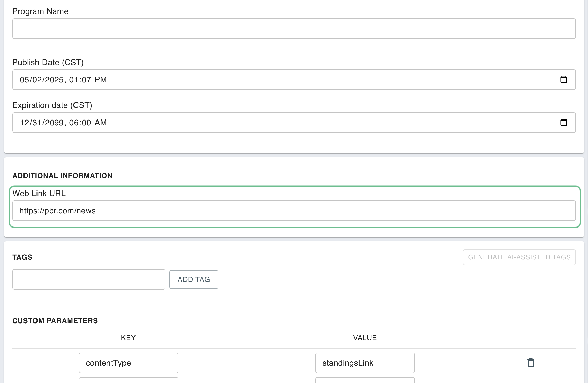Select the month 05 in Publish Date
Image resolution: width=588 pixels, height=383 pixels.
coord(24,80)
